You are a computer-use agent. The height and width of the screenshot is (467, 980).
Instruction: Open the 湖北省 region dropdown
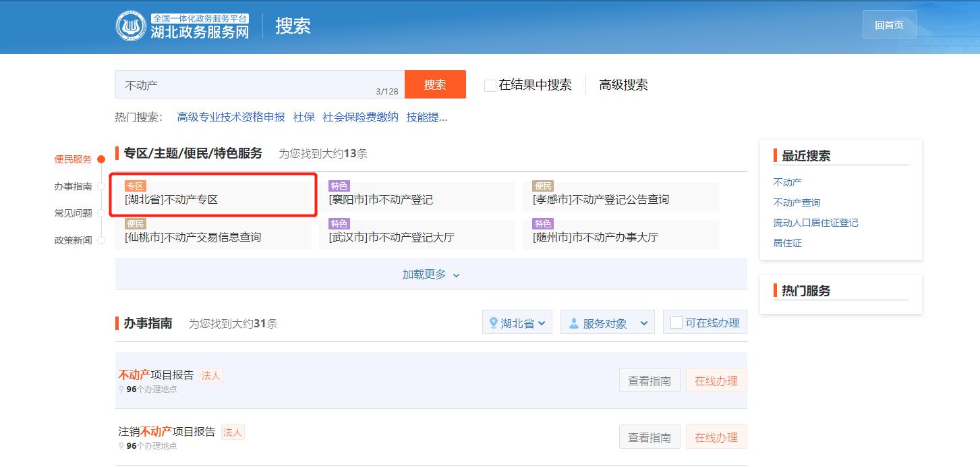(517, 322)
